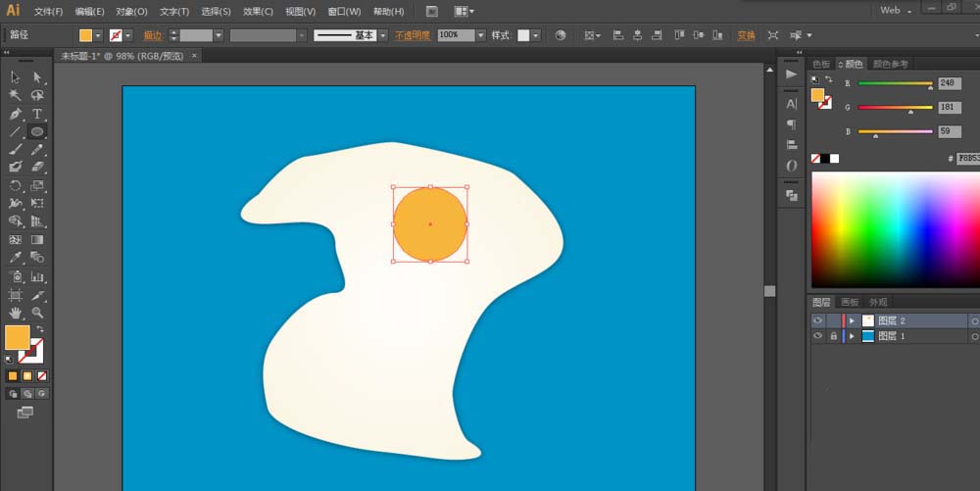Select the Ellipse tool

[37, 131]
